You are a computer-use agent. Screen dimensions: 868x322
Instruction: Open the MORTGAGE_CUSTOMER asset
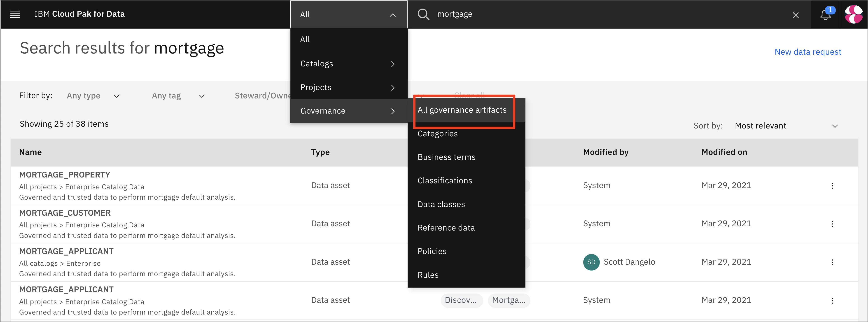[x=65, y=213]
